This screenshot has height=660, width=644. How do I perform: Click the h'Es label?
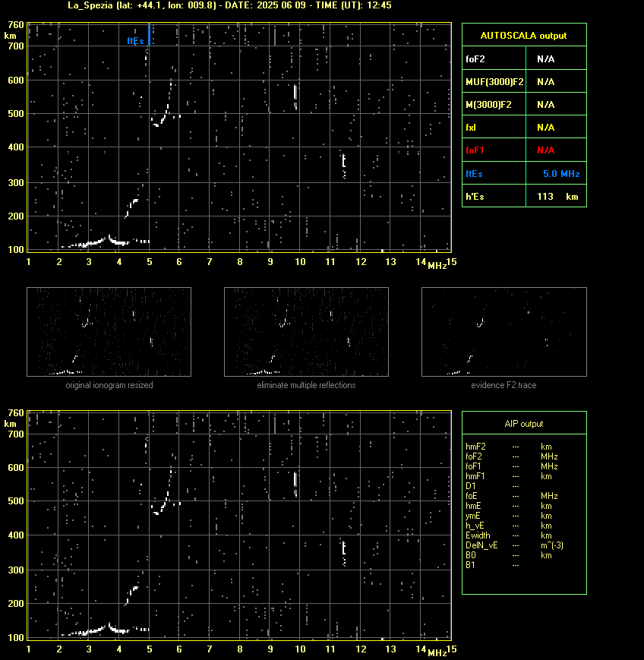[475, 197]
